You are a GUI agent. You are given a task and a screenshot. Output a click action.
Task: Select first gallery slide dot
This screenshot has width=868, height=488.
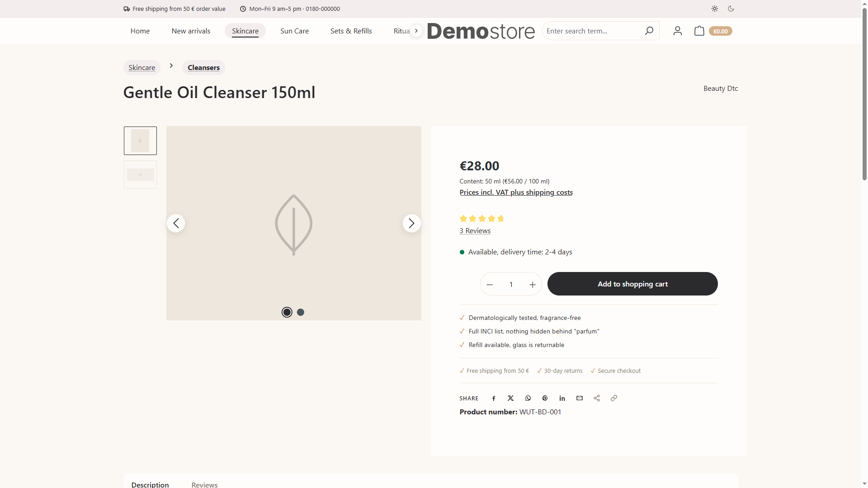tap(287, 312)
